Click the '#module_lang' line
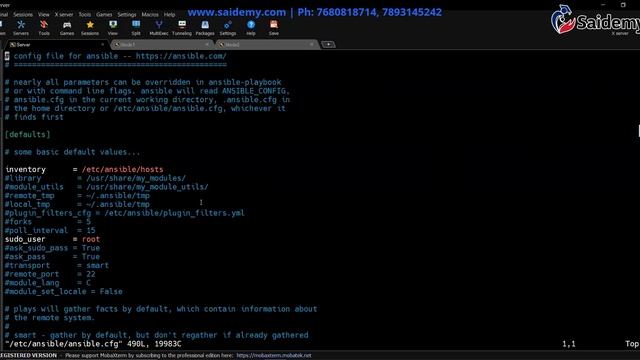The height and width of the screenshot is (360, 640). coord(48,283)
